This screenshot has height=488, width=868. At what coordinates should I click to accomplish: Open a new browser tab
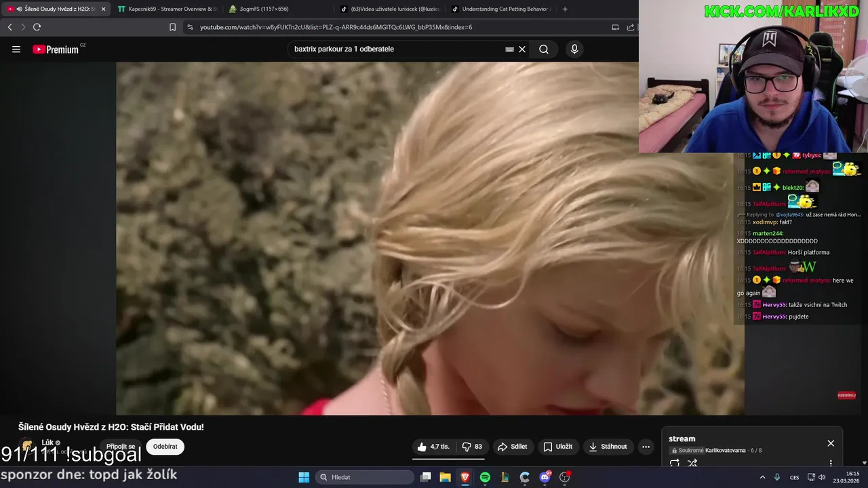pyautogui.click(x=565, y=9)
